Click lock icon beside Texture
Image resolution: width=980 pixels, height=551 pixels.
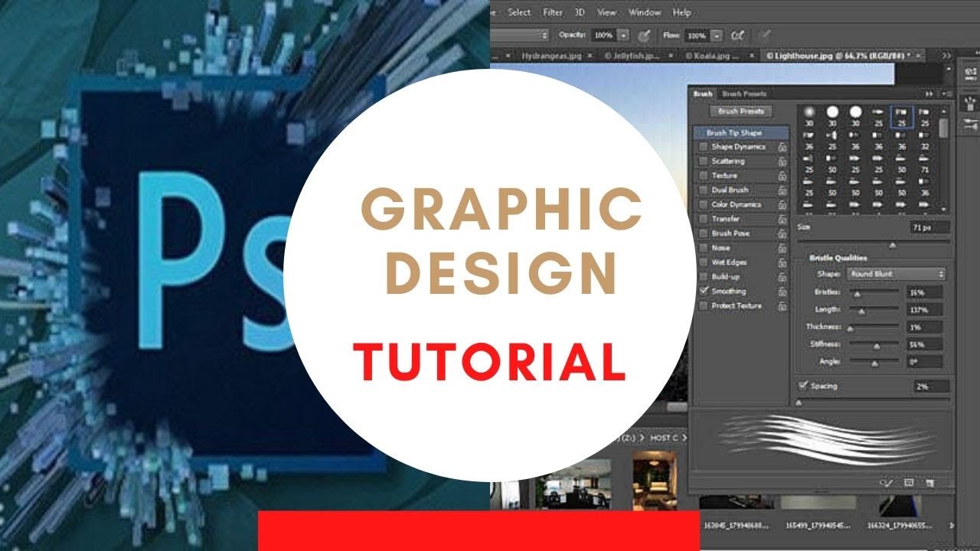(782, 176)
